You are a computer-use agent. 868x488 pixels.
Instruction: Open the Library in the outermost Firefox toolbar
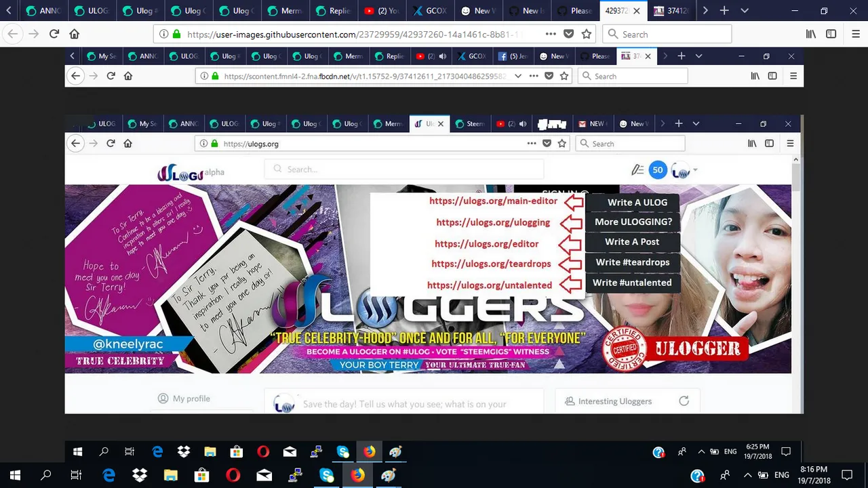[811, 34]
